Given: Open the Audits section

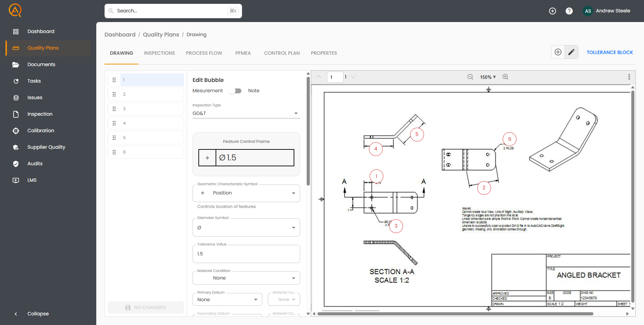Looking at the screenshot, I should pos(35,164).
